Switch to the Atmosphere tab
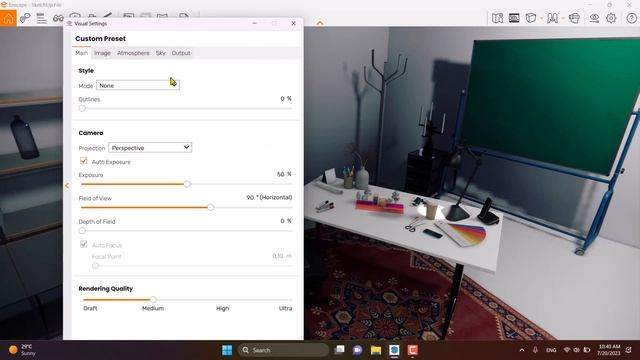 click(133, 53)
